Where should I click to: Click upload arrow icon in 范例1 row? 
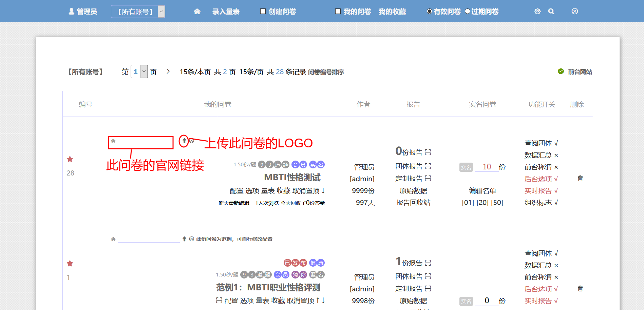coord(184,239)
